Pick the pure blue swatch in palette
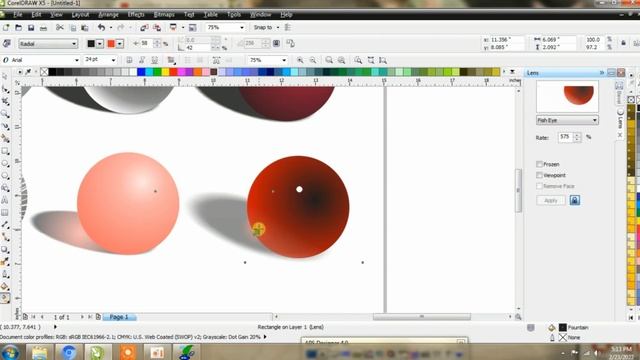Viewport: 640px width, 360px height. pyautogui.click(x=141, y=72)
